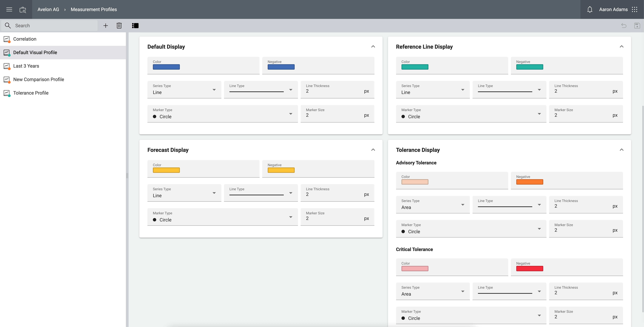
Task: Open Line Type dropdown in Forecast Display
Action: tap(261, 193)
